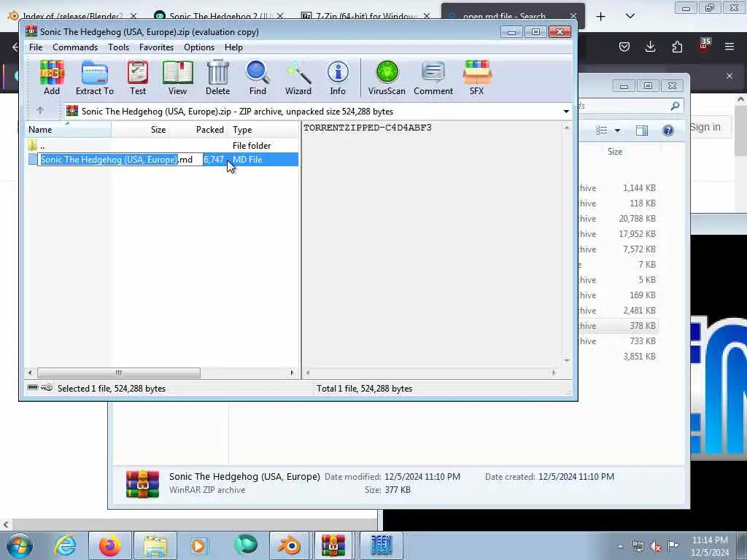747x560 pixels.
Task: Switch to the Sonic The Hedgehog 2 tab
Action: 219,16
